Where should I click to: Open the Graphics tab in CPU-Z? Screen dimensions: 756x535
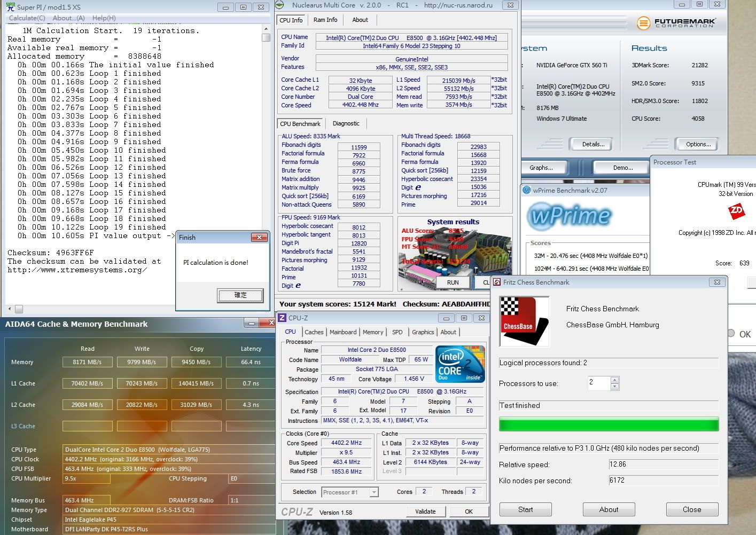(423, 332)
